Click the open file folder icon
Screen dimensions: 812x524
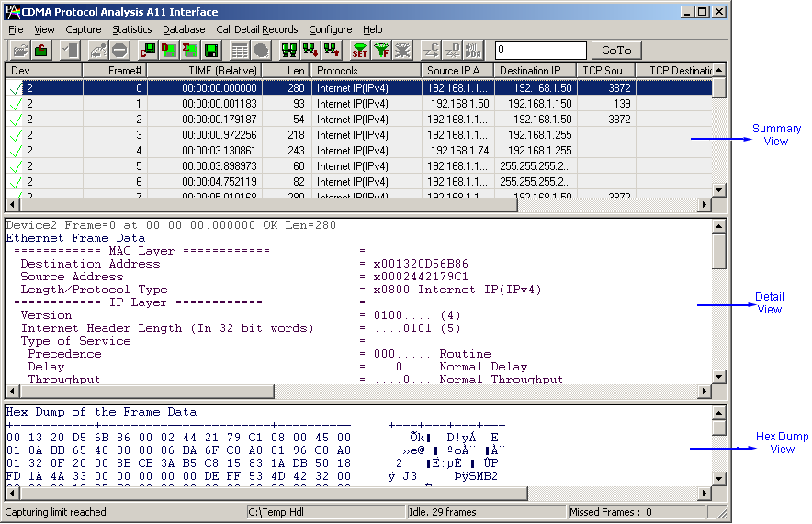(x=21, y=51)
